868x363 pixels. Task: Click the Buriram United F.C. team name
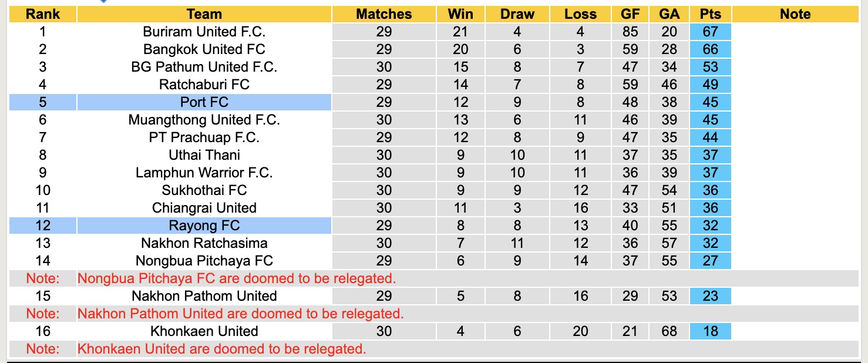tap(204, 32)
